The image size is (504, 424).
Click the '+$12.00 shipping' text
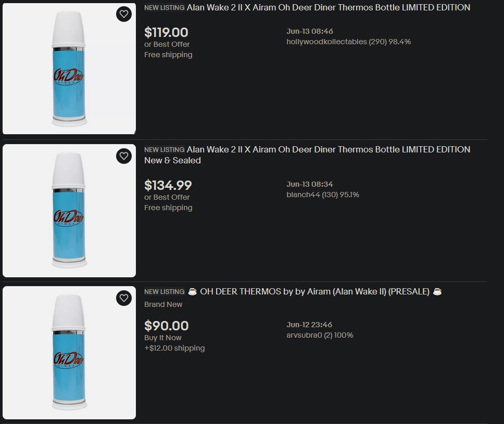coord(174,348)
